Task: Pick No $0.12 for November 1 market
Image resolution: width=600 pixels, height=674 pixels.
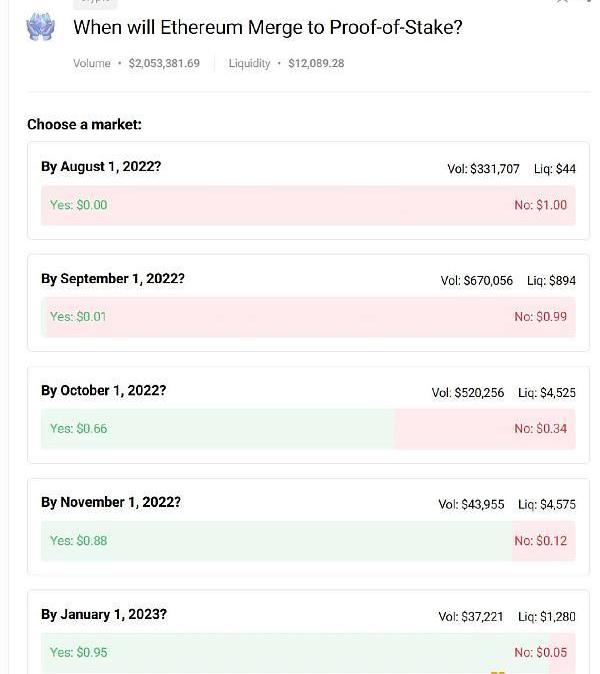Action: (540, 541)
